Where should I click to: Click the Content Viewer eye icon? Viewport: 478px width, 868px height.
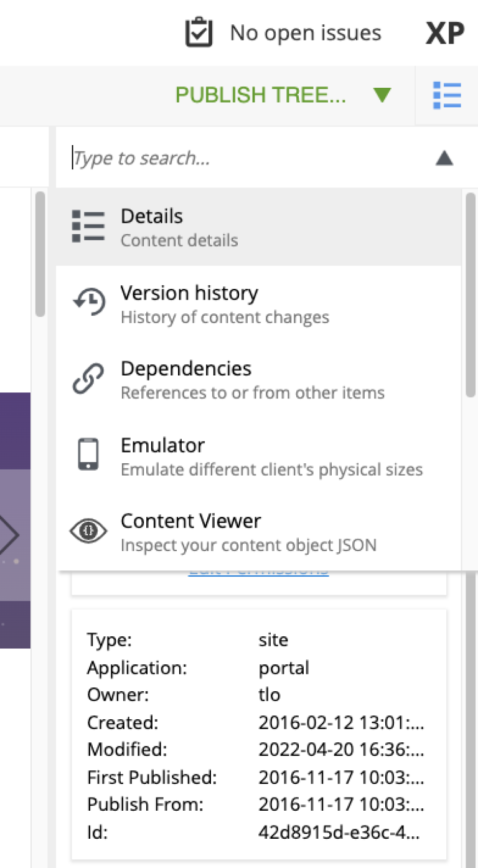coord(88,531)
